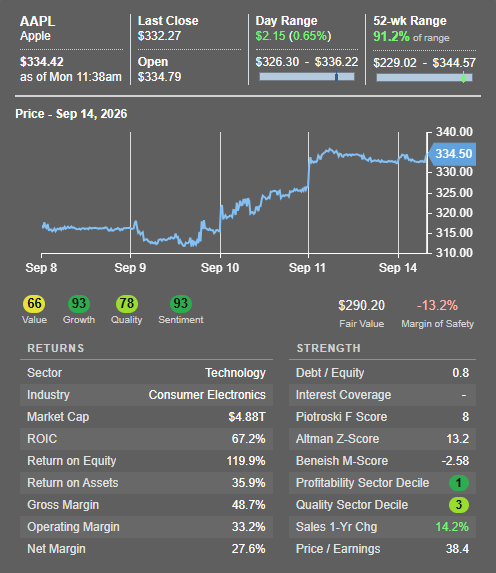Click the 91.2% of range figure
The image size is (496, 573).
[x=411, y=37]
